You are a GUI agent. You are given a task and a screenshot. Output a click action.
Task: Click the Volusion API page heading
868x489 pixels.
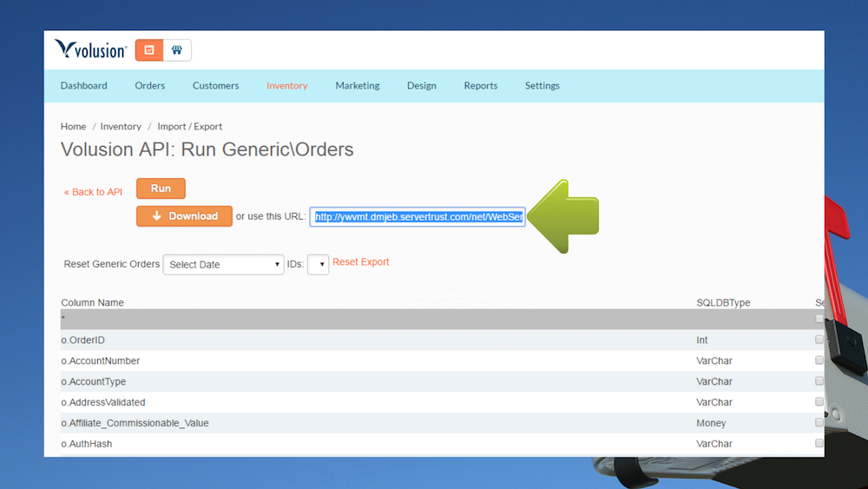207,149
